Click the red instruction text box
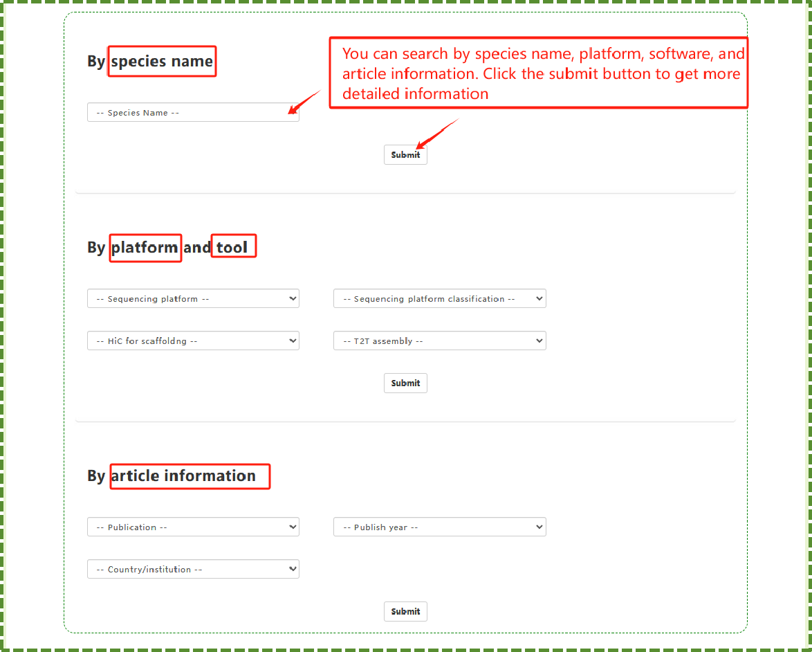The height and width of the screenshot is (652, 812). pyautogui.click(x=538, y=73)
